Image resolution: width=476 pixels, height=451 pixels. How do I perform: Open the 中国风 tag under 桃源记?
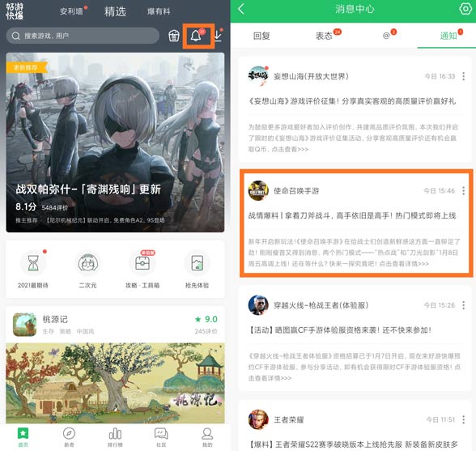coord(85,331)
